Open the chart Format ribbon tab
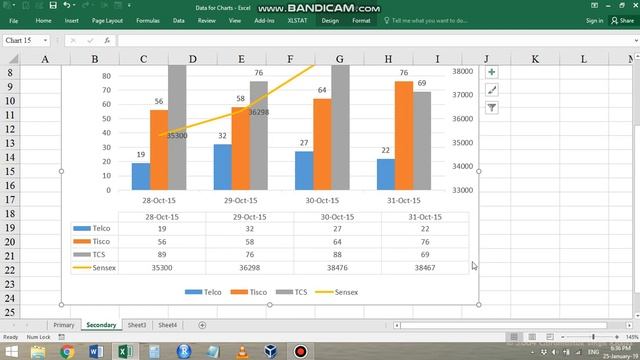 pos(361,20)
